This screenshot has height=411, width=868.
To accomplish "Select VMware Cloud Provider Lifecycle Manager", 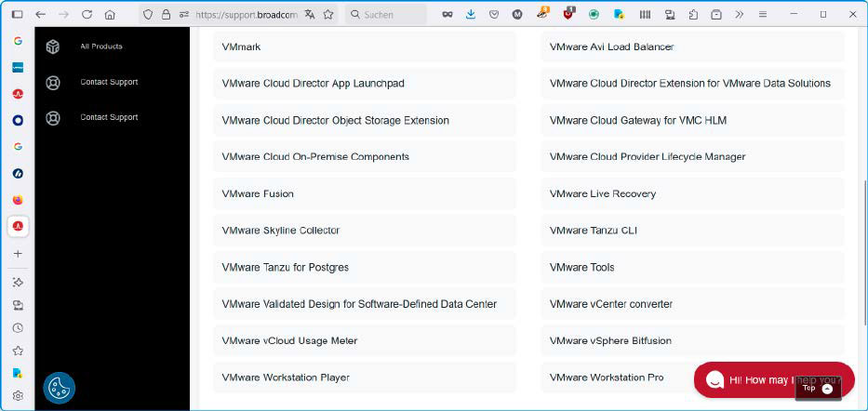I will (x=692, y=157).
